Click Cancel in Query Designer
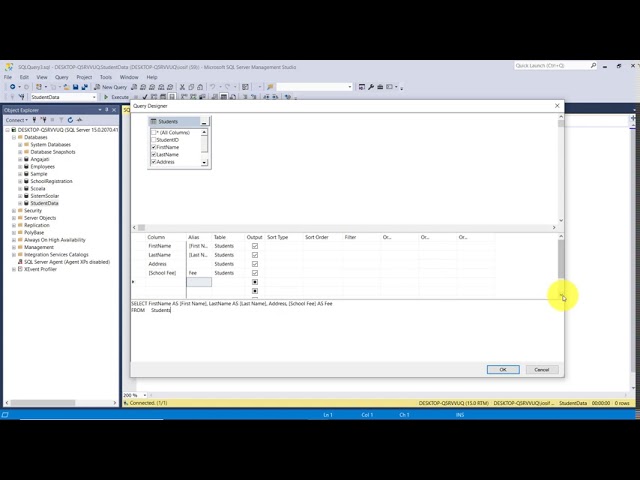 coord(542,369)
